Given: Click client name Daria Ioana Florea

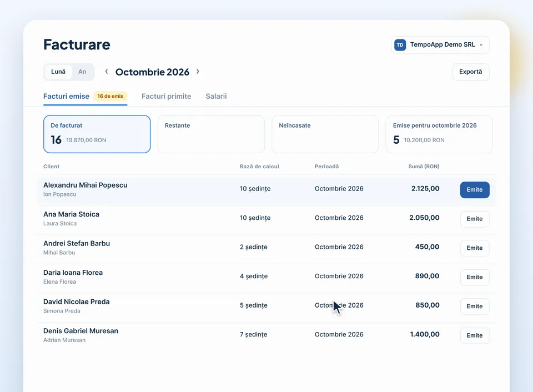Looking at the screenshot, I should pyautogui.click(x=73, y=273).
